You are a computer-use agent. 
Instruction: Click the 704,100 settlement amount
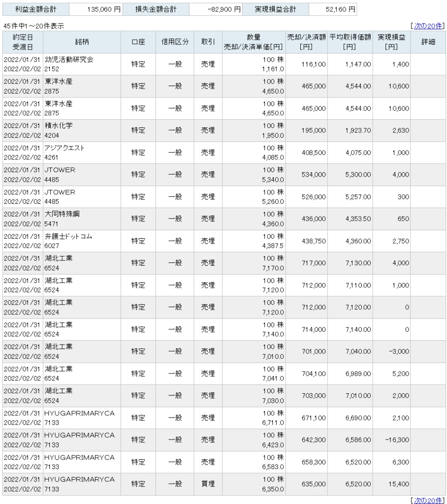point(314,374)
